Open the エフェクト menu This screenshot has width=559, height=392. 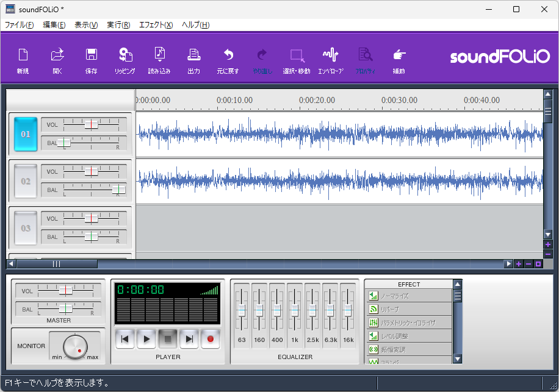coord(154,25)
